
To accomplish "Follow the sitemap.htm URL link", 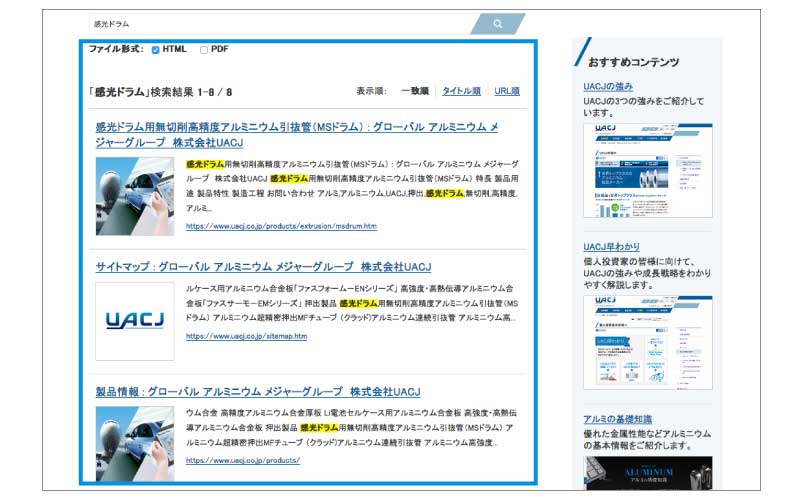I will (246, 336).
